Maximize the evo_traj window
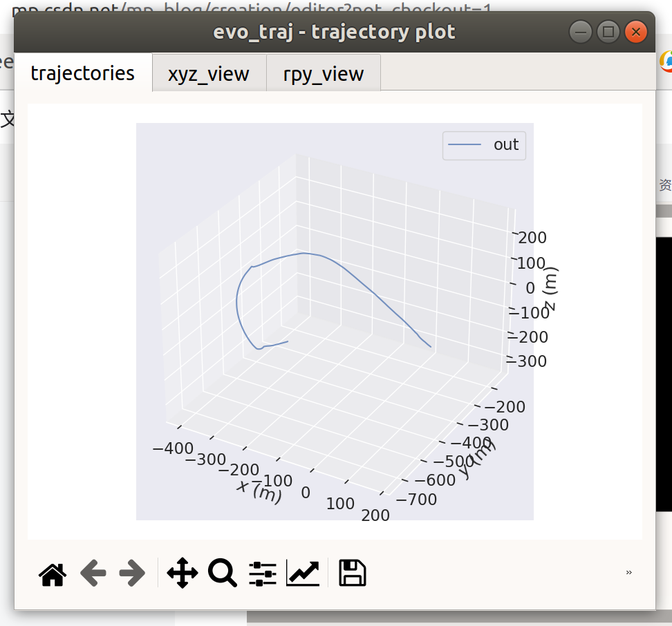Image resolution: width=672 pixels, height=626 pixels. pos(608,32)
